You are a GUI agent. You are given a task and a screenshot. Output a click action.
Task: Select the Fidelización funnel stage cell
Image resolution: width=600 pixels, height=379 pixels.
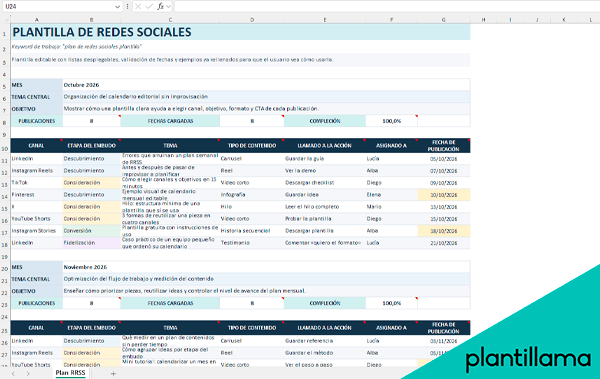(92, 243)
